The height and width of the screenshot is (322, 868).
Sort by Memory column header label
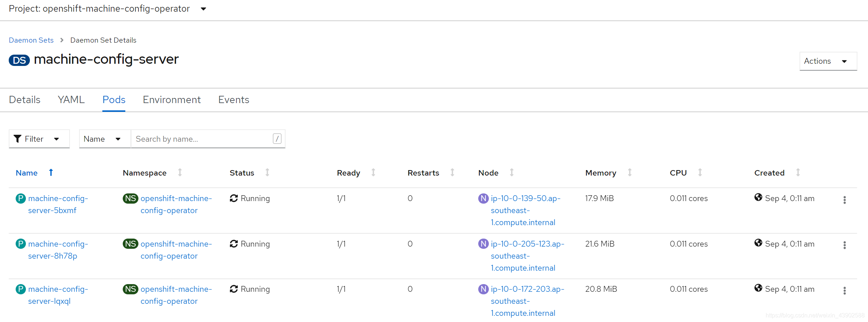coord(601,173)
